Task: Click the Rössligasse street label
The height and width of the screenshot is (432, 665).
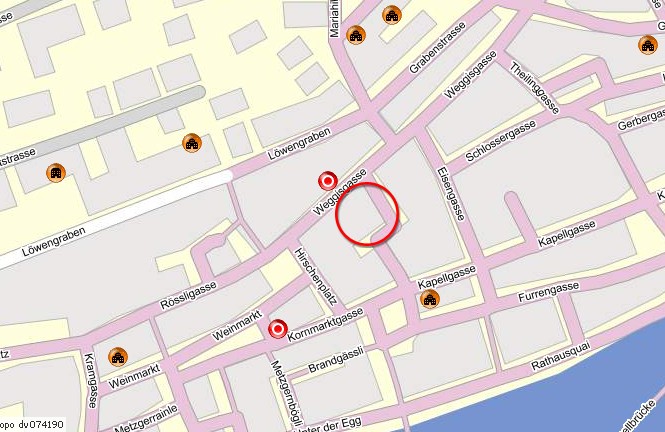Action: pos(188,295)
